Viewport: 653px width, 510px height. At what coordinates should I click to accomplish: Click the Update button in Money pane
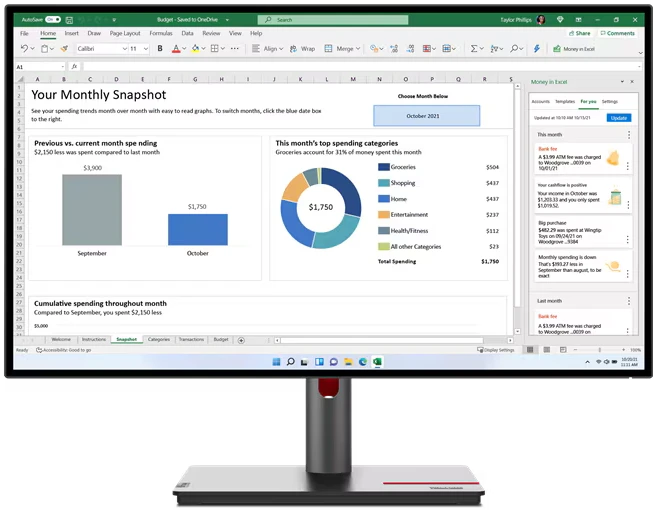pyautogui.click(x=618, y=117)
